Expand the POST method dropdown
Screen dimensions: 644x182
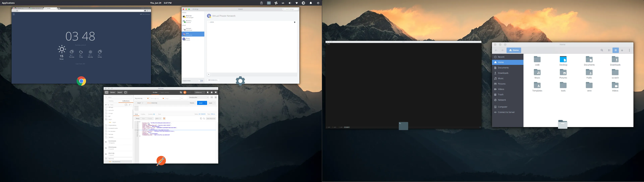140,103
